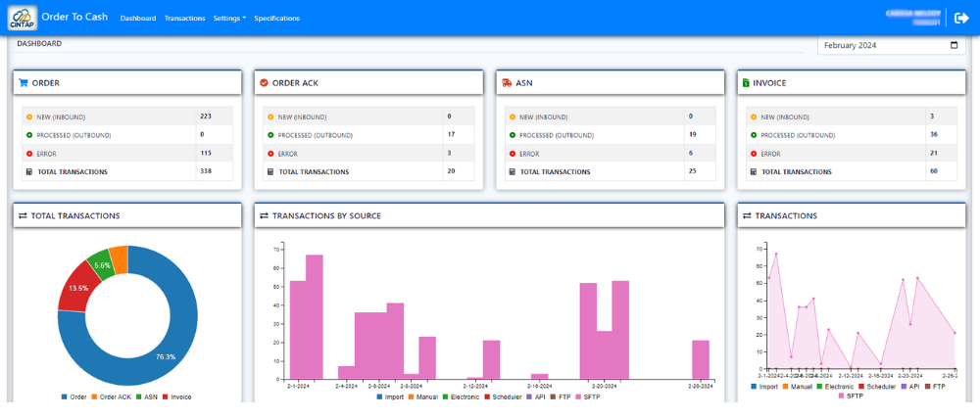Click the ORDER error value 115

(x=206, y=153)
